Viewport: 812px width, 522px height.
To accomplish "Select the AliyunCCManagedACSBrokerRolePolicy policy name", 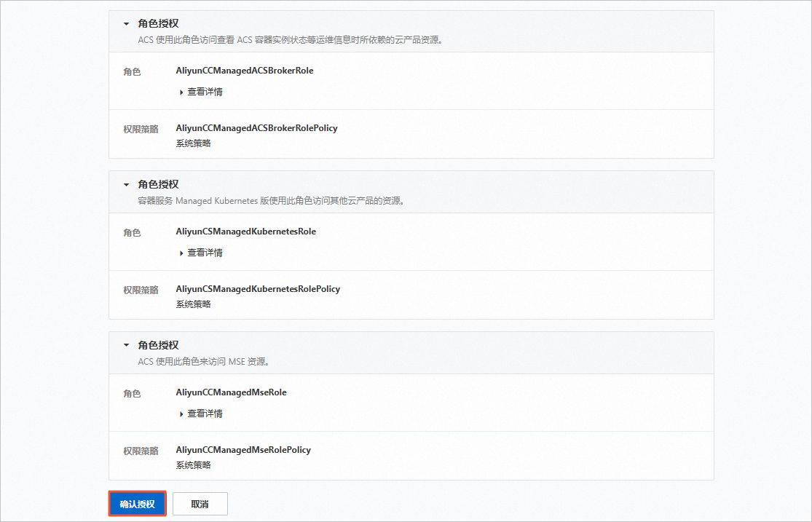I will [257, 128].
